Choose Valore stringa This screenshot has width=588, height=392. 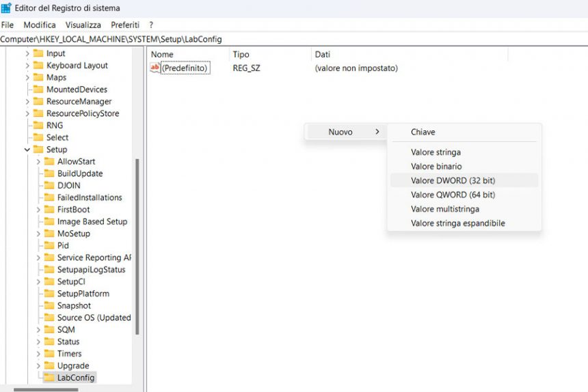tap(464, 152)
